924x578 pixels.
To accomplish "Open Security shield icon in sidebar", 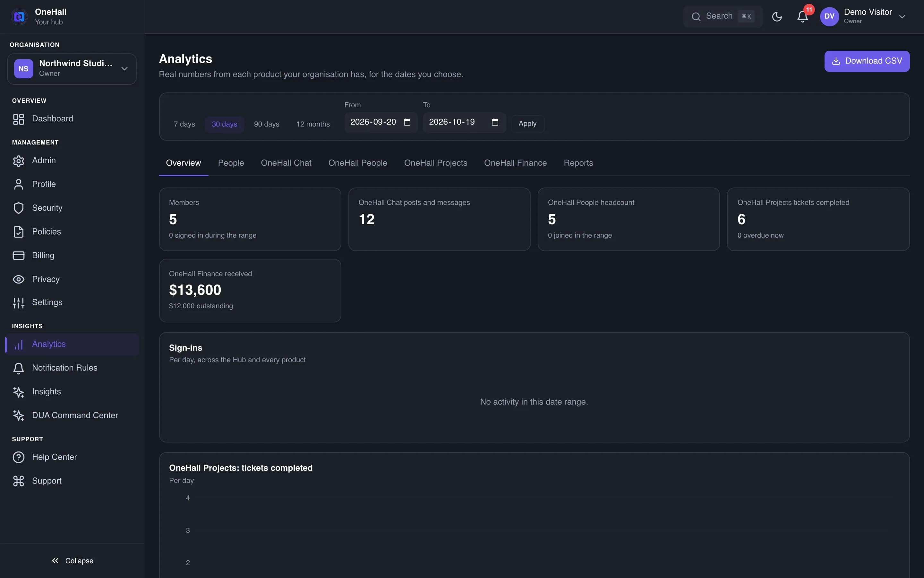I will [x=18, y=208].
